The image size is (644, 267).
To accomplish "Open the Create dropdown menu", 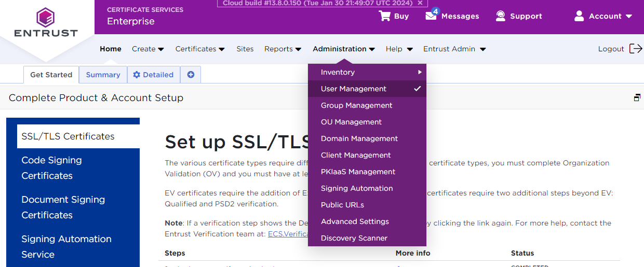I will [147, 49].
